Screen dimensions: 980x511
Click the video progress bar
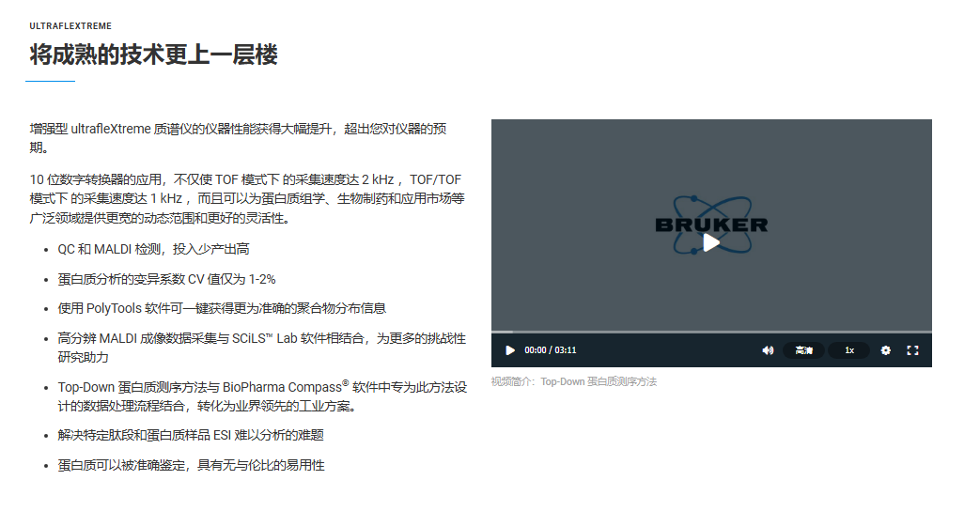pyautogui.click(x=711, y=332)
